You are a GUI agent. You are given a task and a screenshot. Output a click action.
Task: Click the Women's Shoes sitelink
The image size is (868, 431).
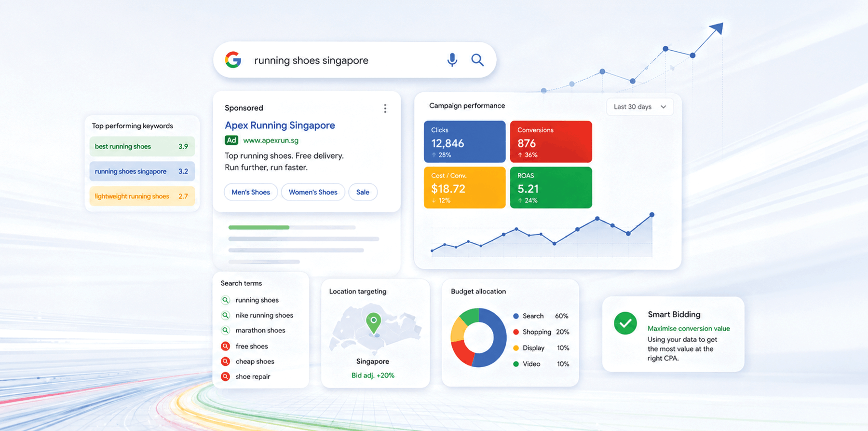313,192
